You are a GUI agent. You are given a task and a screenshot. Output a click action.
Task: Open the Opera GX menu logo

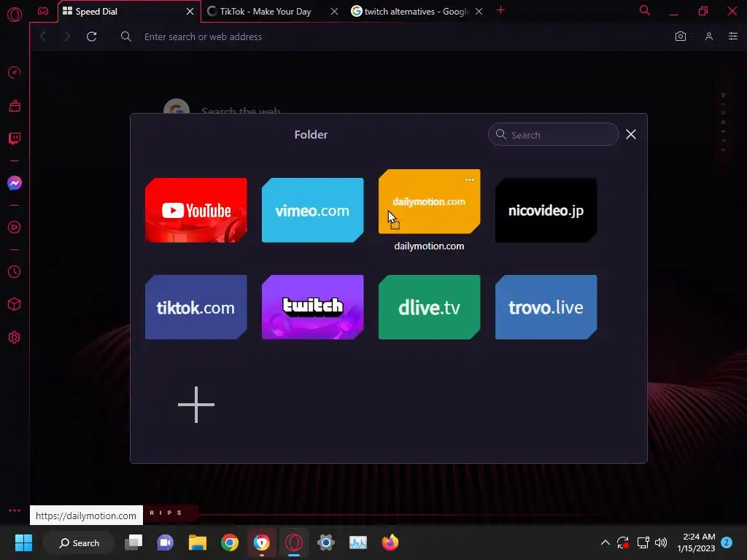[15, 15]
